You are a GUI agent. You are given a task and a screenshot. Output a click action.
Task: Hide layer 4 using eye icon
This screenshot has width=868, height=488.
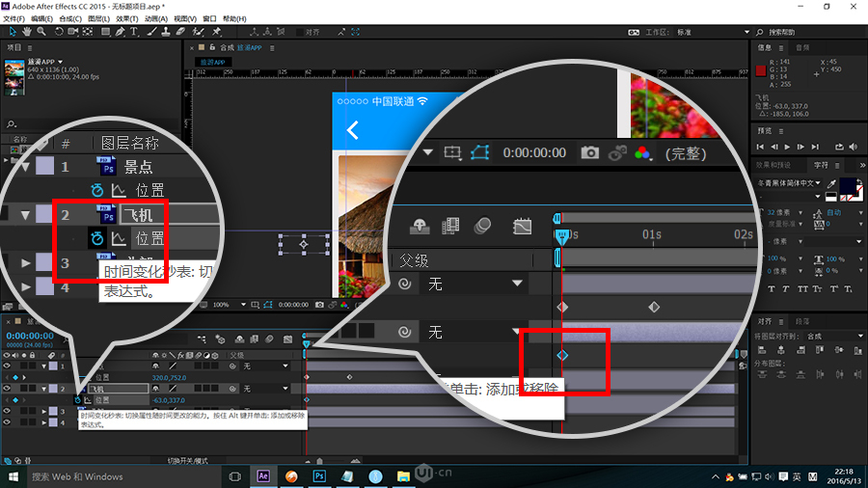click(7, 420)
